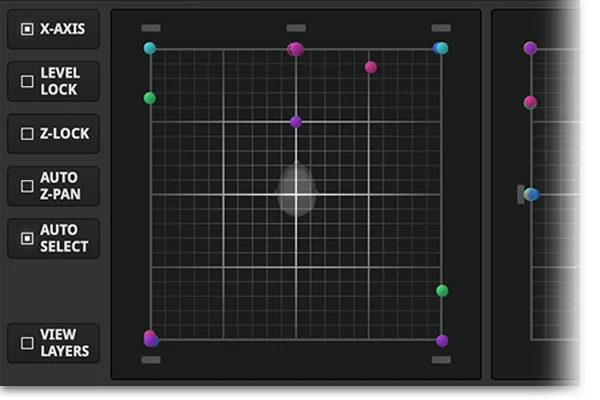
Task: Select the green object on right grid edge
Action: (x=442, y=291)
